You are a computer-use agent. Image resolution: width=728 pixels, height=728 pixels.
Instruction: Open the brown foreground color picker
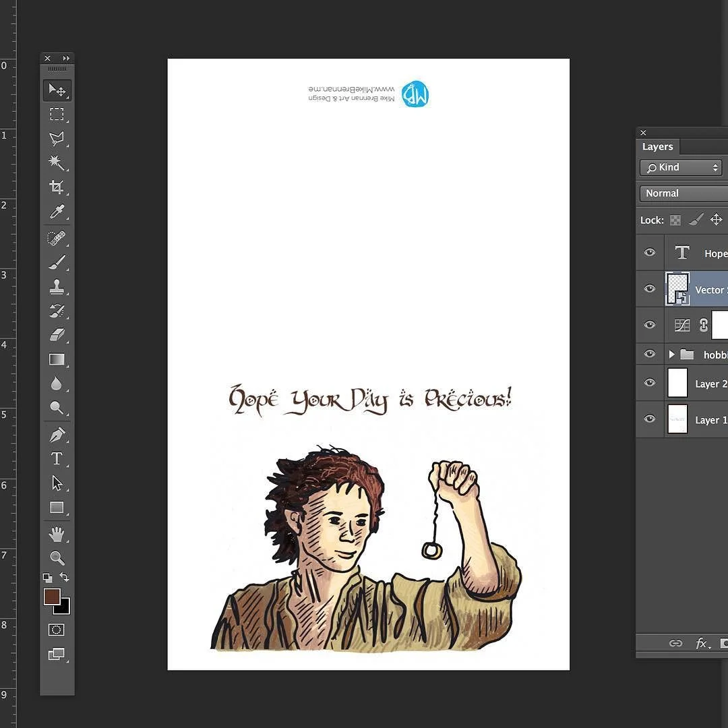pyautogui.click(x=51, y=597)
